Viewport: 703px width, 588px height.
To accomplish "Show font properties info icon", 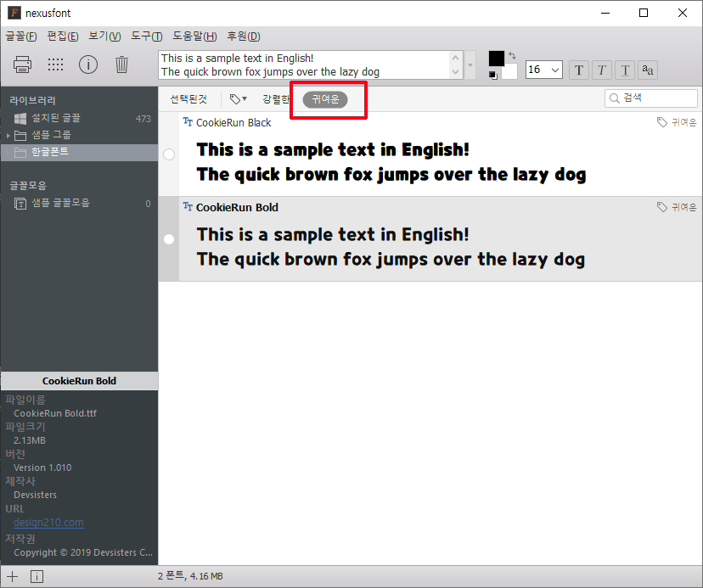I will 88,64.
